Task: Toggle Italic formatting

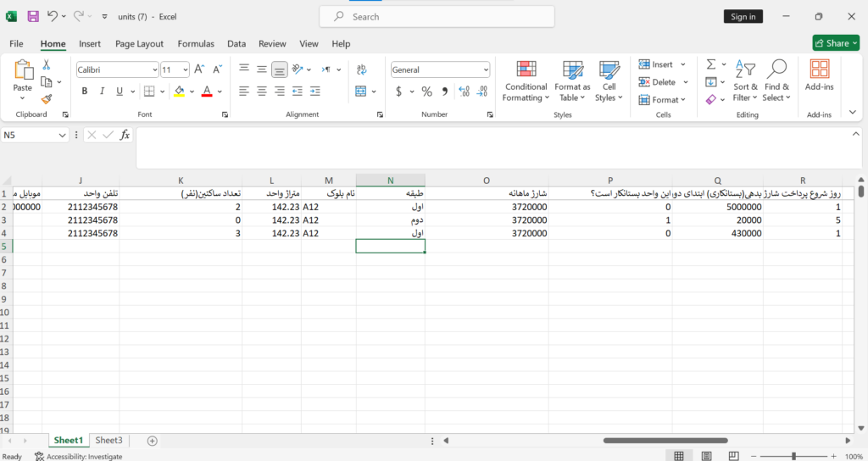Action: click(102, 92)
